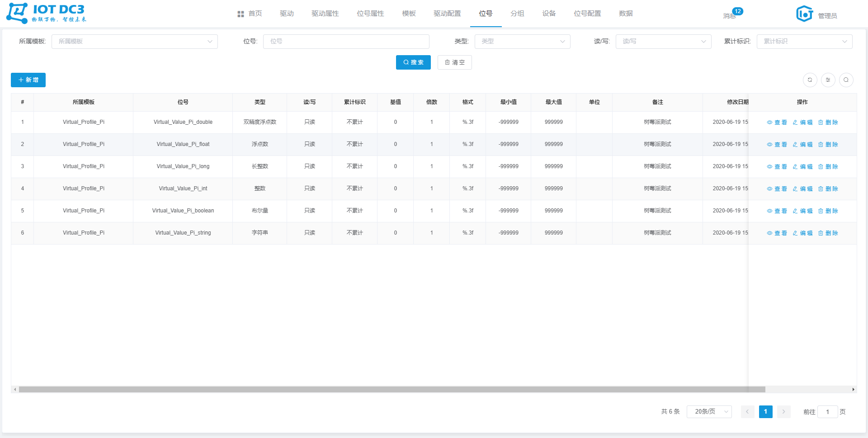This screenshot has width=868, height=438.
Task: Expand the 所属模板 dropdown filter
Action: pos(135,42)
